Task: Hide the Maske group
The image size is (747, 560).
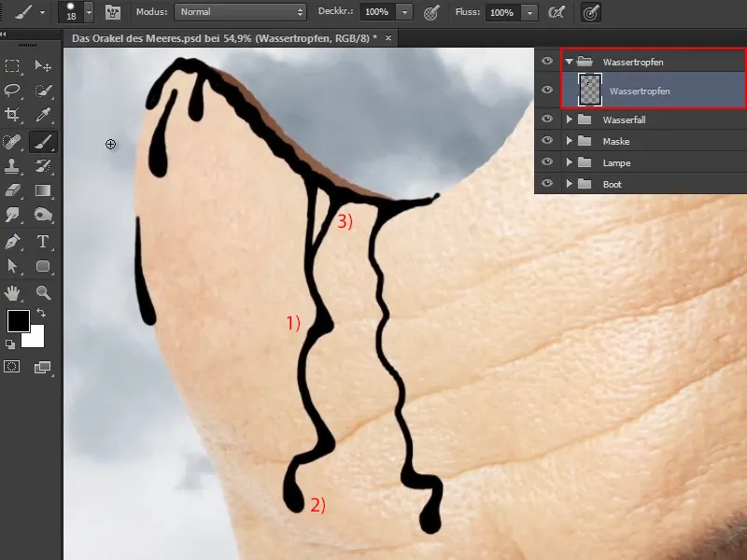Action: 547,141
